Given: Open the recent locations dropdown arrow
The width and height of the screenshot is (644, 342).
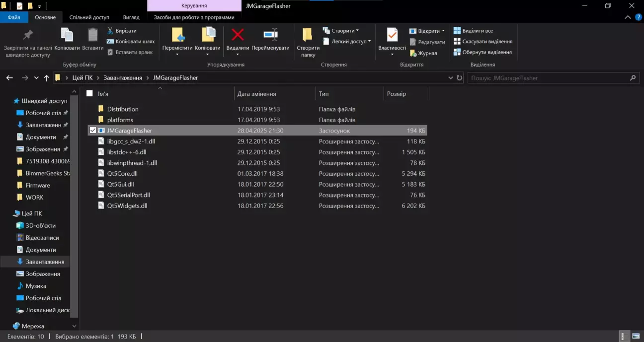Looking at the screenshot, I should [36, 78].
